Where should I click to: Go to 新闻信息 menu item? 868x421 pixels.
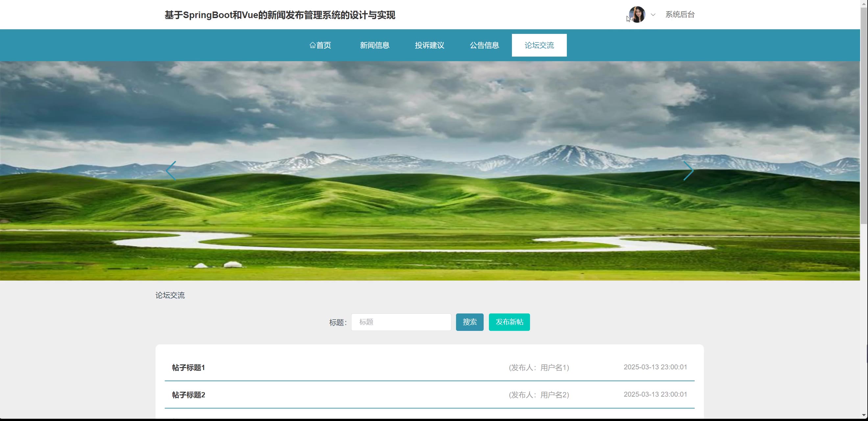point(374,45)
